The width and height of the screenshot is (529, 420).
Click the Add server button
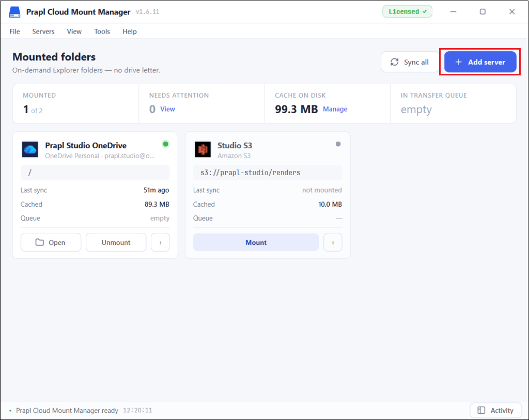pos(480,62)
